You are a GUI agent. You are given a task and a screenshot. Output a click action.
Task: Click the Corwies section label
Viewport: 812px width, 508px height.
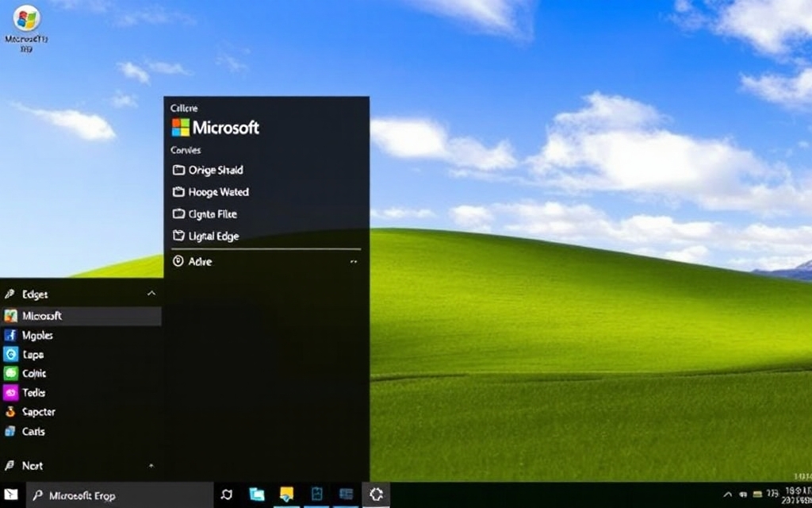coord(186,150)
